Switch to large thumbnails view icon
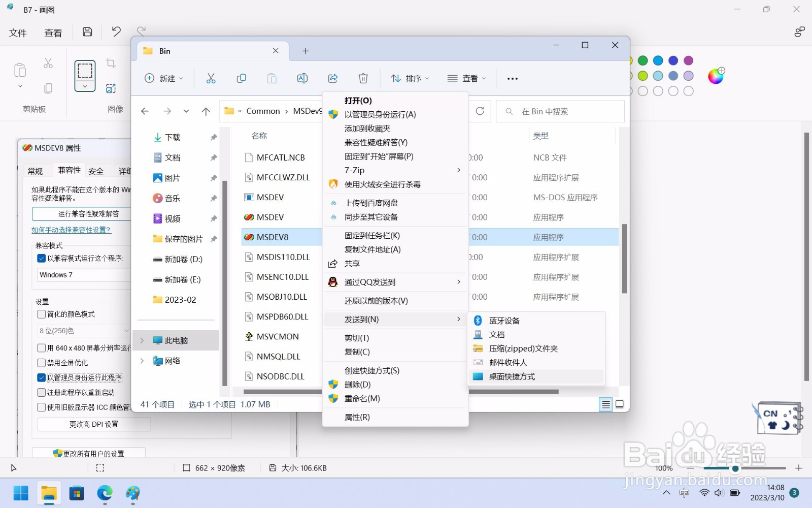 pos(620,404)
